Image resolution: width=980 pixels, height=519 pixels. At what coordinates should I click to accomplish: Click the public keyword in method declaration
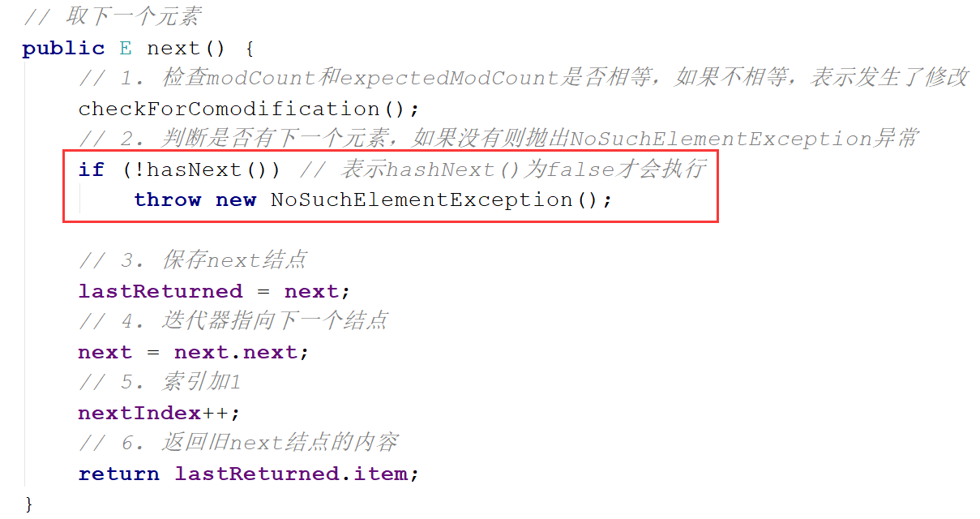tap(64, 49)
